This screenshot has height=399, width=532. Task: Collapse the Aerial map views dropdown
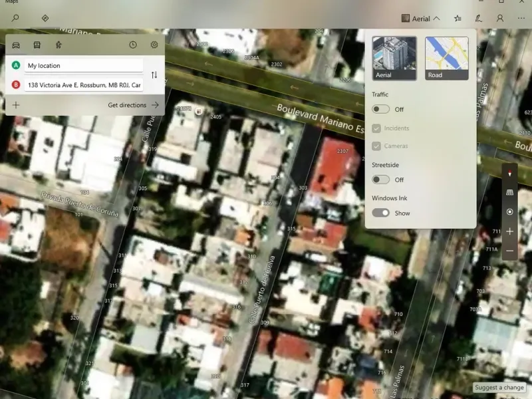click(x=421, y=19)
